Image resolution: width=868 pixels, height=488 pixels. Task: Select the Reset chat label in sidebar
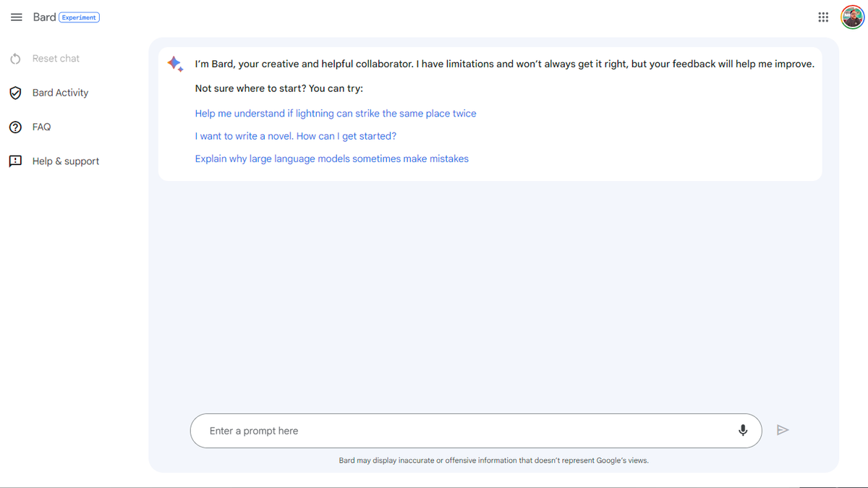point(56,59)
